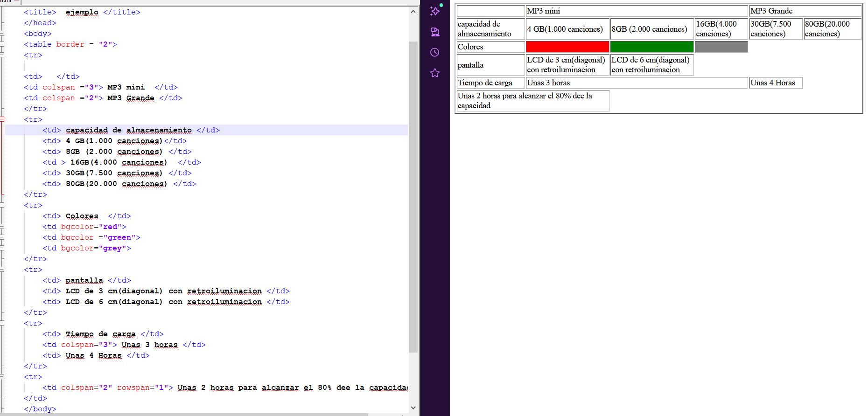Click the green color cell in preview

click(651, 47)
